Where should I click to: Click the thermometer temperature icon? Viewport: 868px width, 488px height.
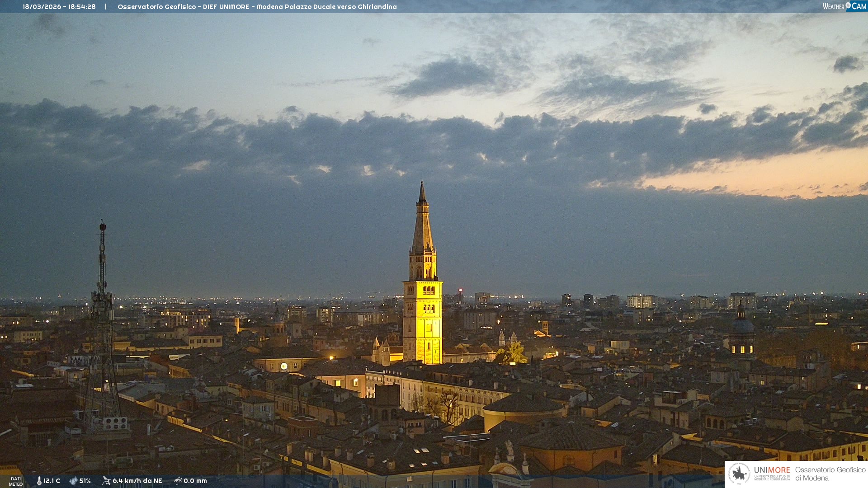tap(39, 481)
